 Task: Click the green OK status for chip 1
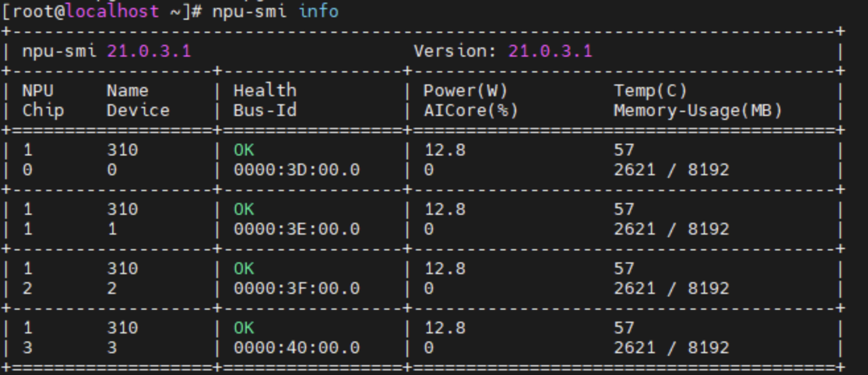click(244, 210)
